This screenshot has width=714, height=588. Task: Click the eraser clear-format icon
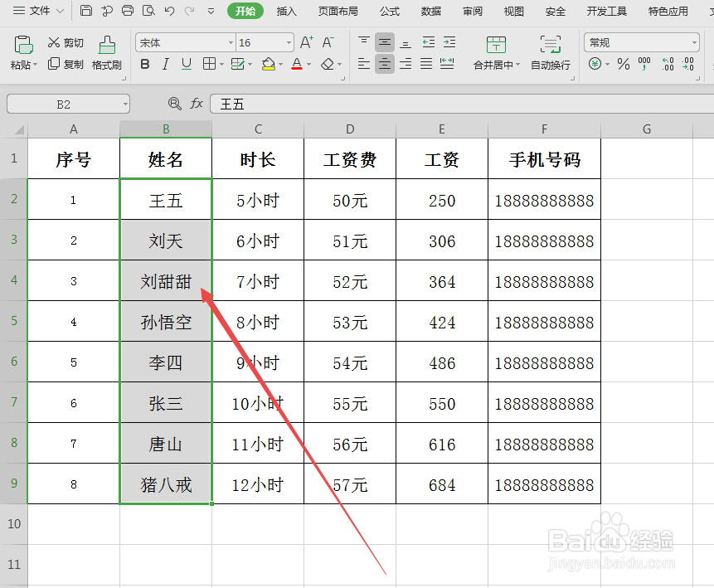pos(328,64)
